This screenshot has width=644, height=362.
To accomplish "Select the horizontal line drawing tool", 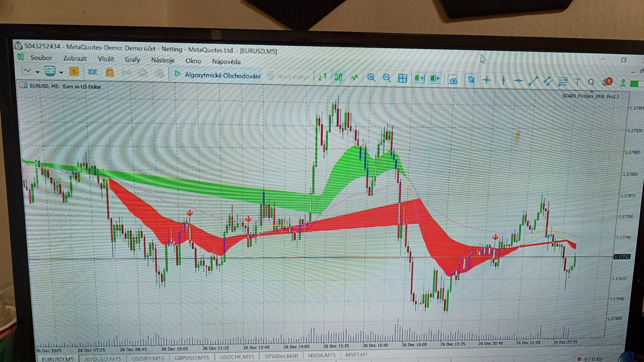I will [518, 81].
